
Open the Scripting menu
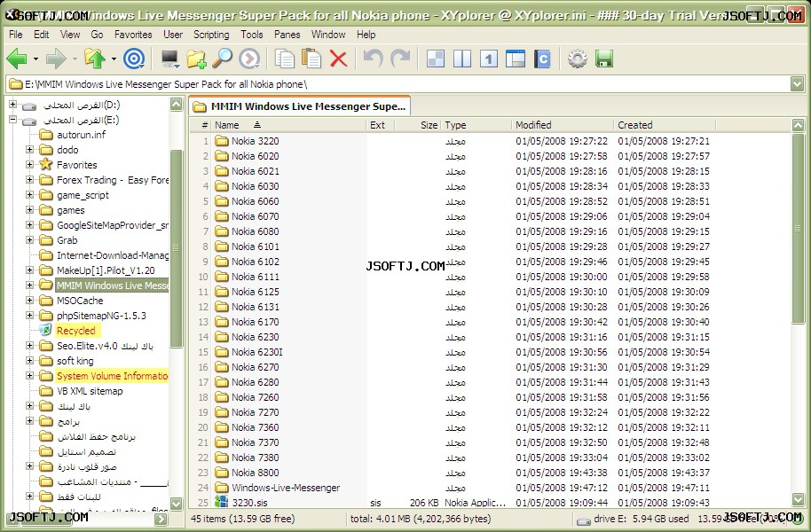[x=211, y=35]
